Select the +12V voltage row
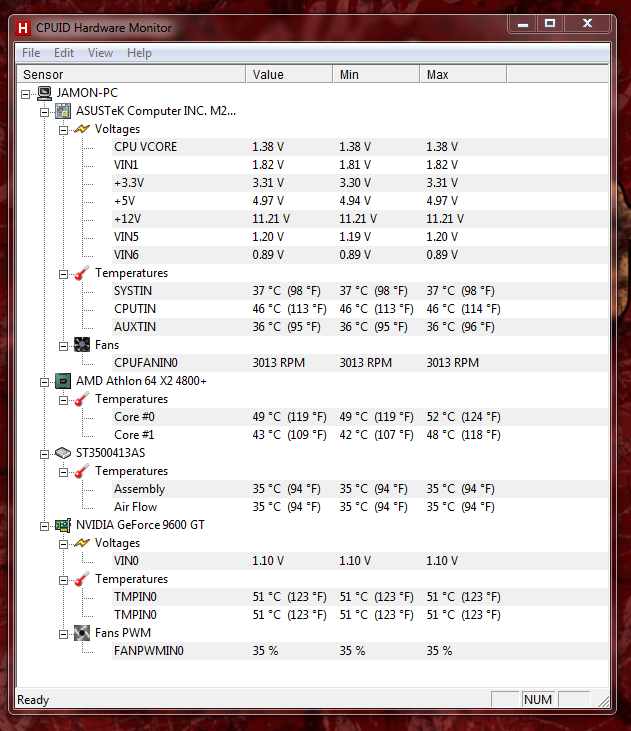Viewport: 631px width, 731px height. click(x=360, y=219)
